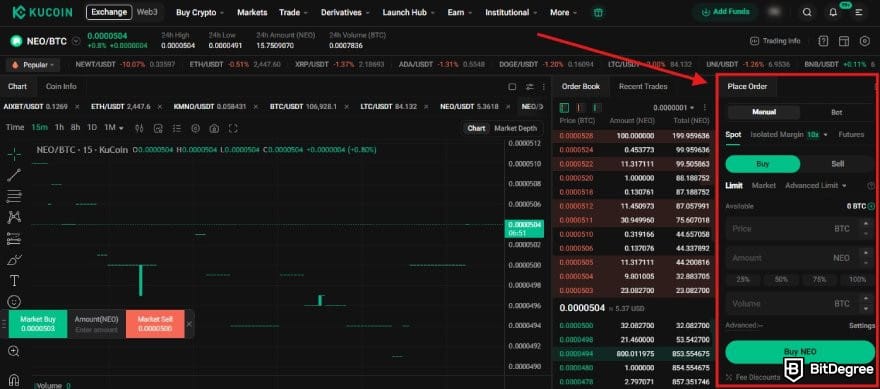Open the chart indicators icon
880x389 pixels.
[158, 129]
